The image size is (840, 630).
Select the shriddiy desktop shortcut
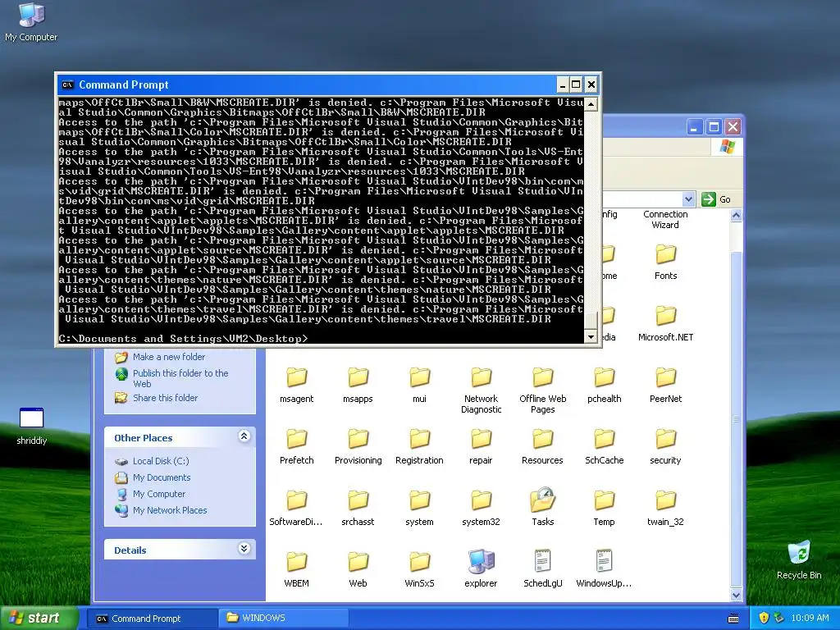32,427
